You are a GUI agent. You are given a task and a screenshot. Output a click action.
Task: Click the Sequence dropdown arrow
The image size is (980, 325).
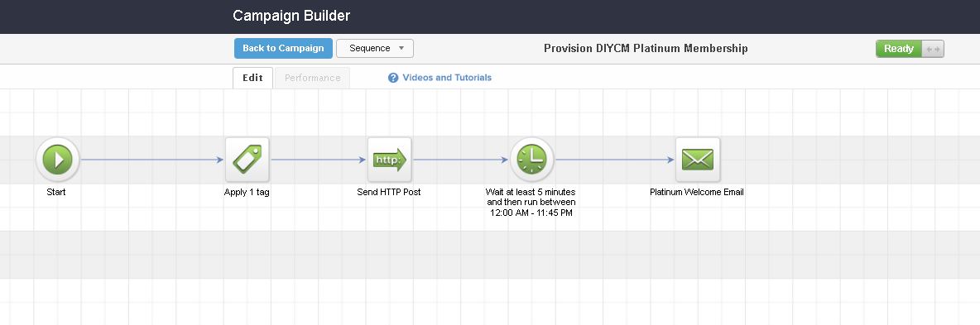[401, 48]
